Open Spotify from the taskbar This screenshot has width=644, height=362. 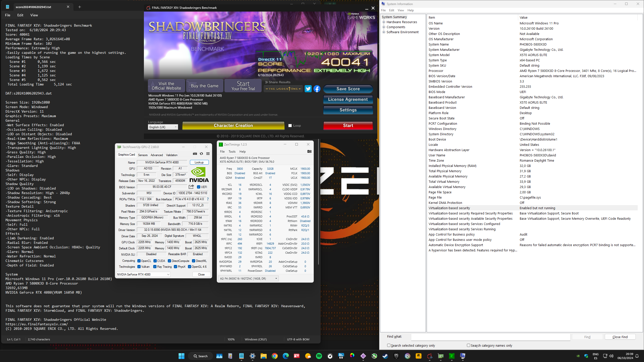point(319,356)
